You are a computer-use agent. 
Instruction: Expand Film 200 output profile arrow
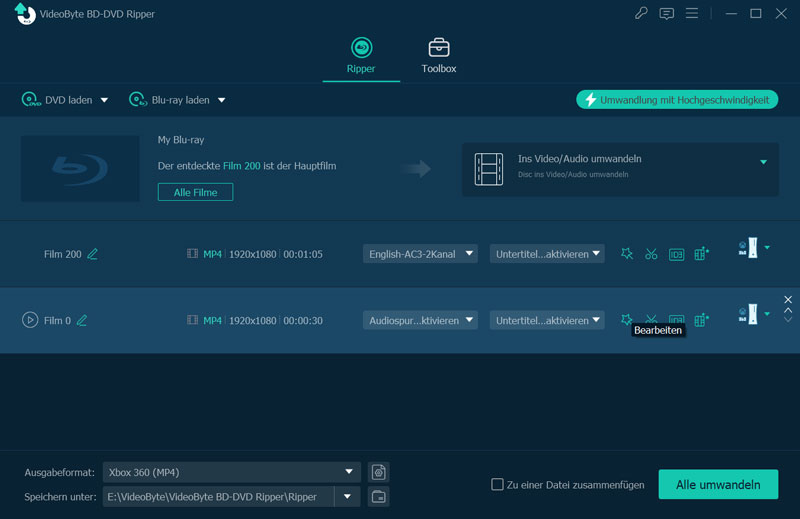point(767,248)
